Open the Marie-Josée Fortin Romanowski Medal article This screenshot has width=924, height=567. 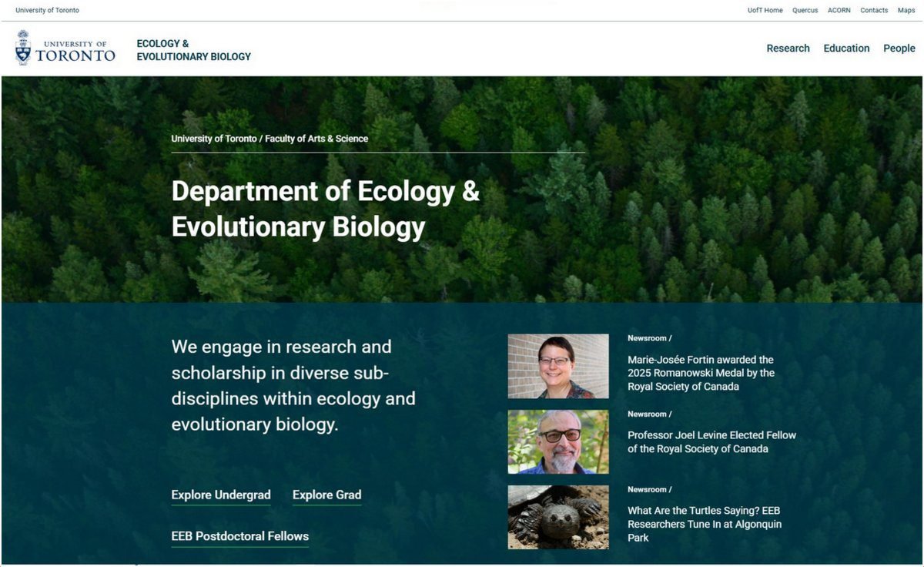(701, 373)
